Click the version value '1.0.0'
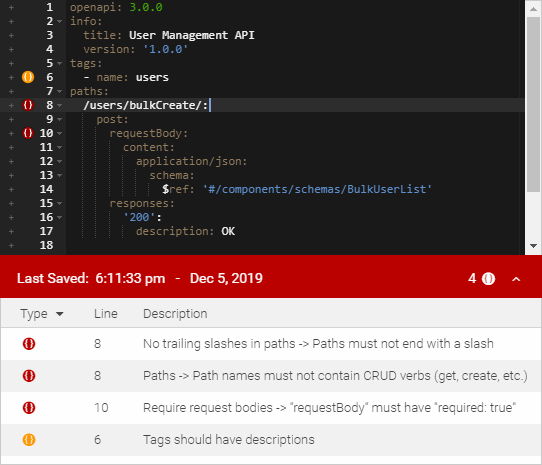The height and width of the screenshot is (465, 542). pyautogui.click(x=166, y=49)
